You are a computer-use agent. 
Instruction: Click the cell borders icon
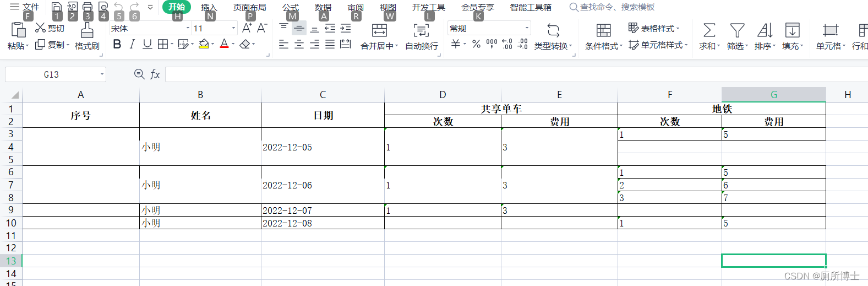[163, 44]
